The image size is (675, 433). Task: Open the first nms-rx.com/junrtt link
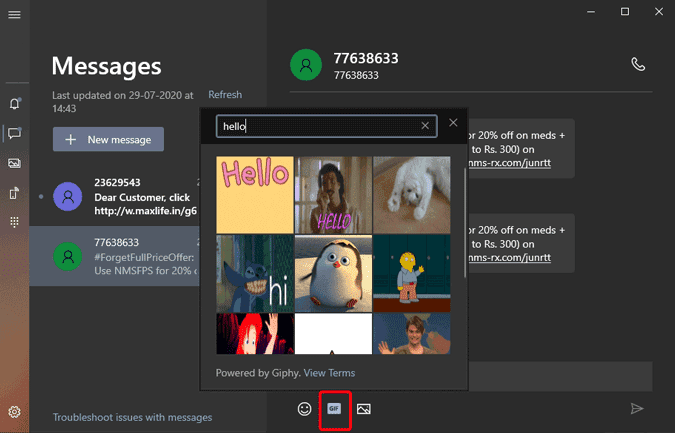point(509,163)
